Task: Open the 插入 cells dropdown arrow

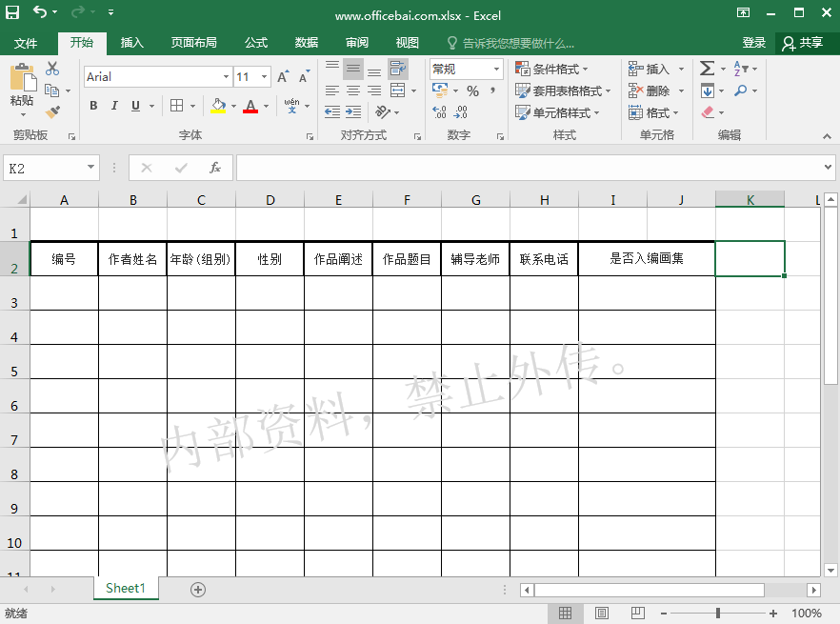Action: pos(682,70)
